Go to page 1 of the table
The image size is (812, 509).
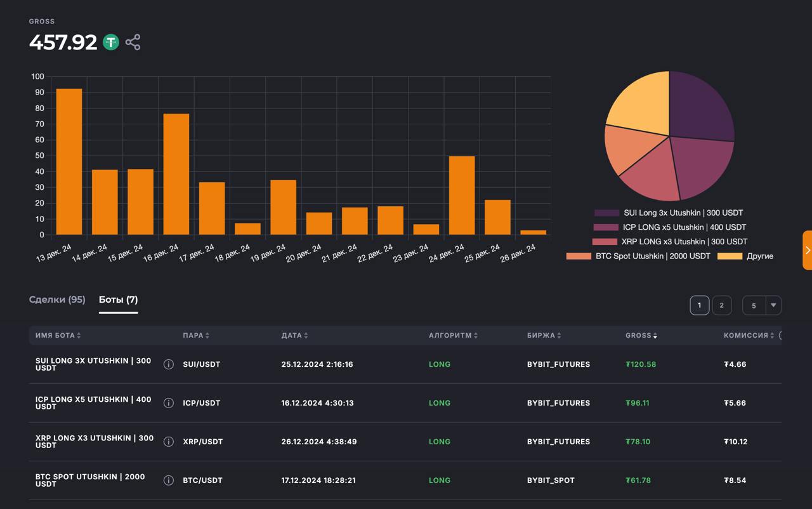[700, 305]
